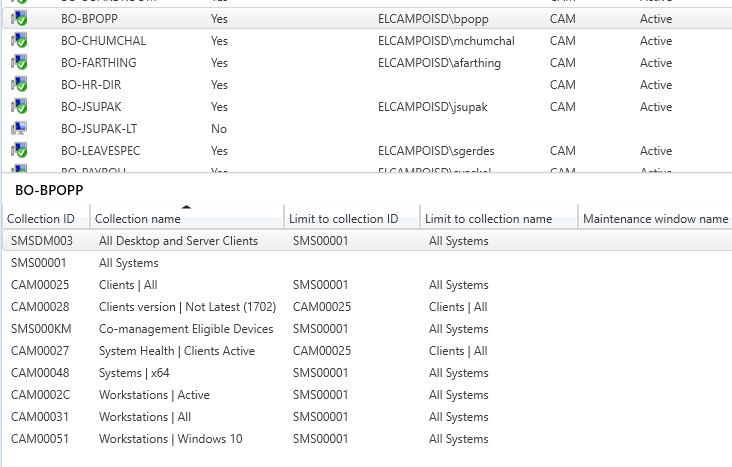The height and width of the screenshot is (467, 732).
Task: Click the device icon for BO-HR-DIR
Action: click(19, 85)
